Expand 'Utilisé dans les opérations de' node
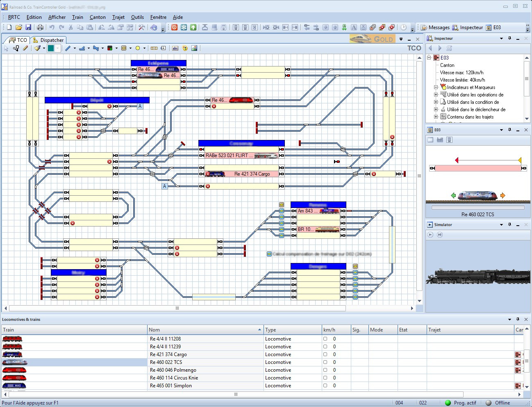This screenshot has width=532, height=407. tap(436, 95)
